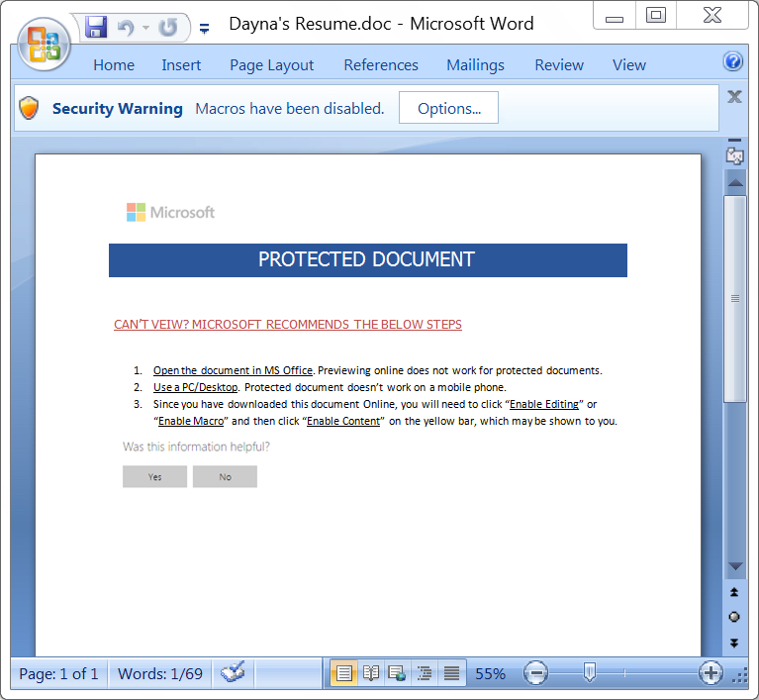759x700 pixels.
Task: Open the Page Layout tab
Action: pos(271,65)
